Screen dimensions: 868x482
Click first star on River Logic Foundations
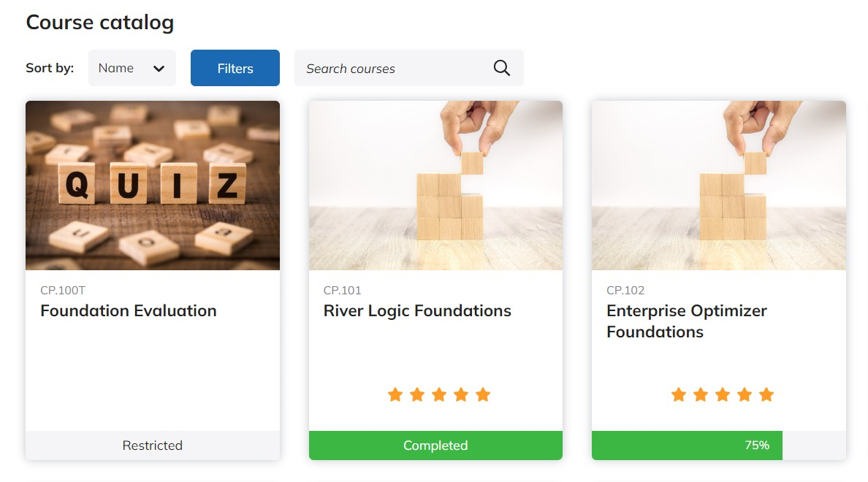[395, 395]
